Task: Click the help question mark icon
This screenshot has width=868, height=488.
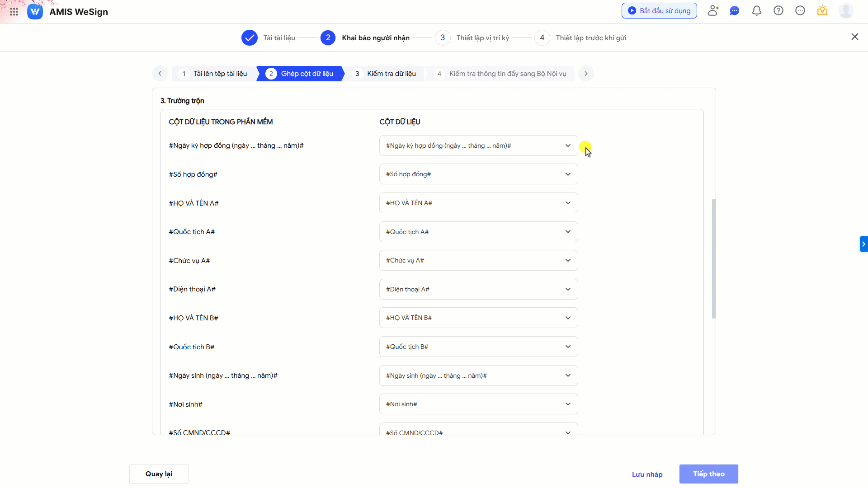Action: point(778,10)
